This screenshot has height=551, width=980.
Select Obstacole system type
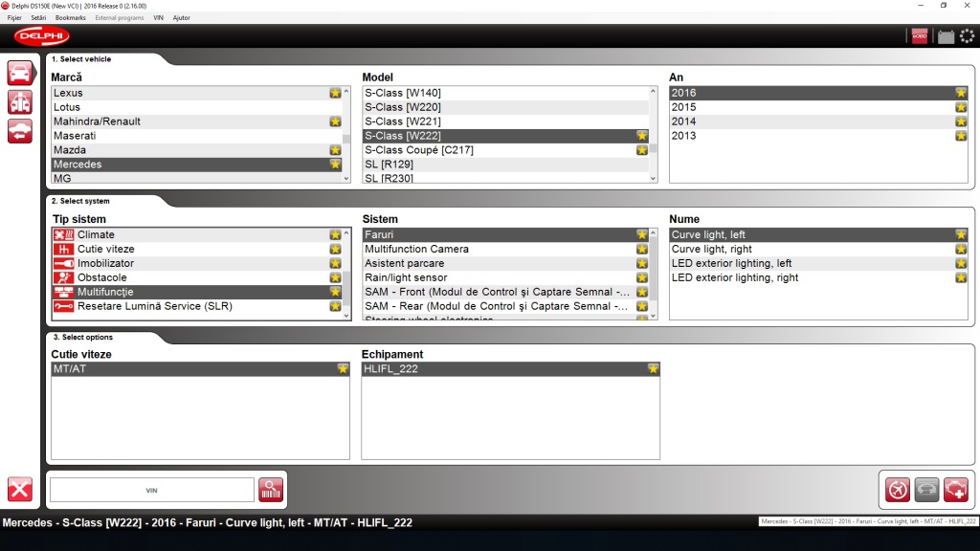point(197,278)
